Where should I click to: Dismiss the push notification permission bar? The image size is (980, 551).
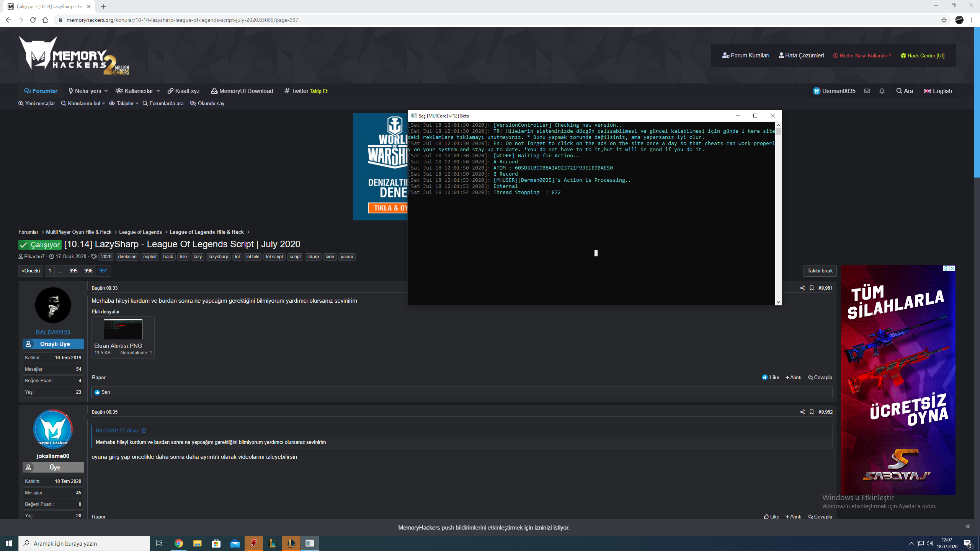(968, 527)
